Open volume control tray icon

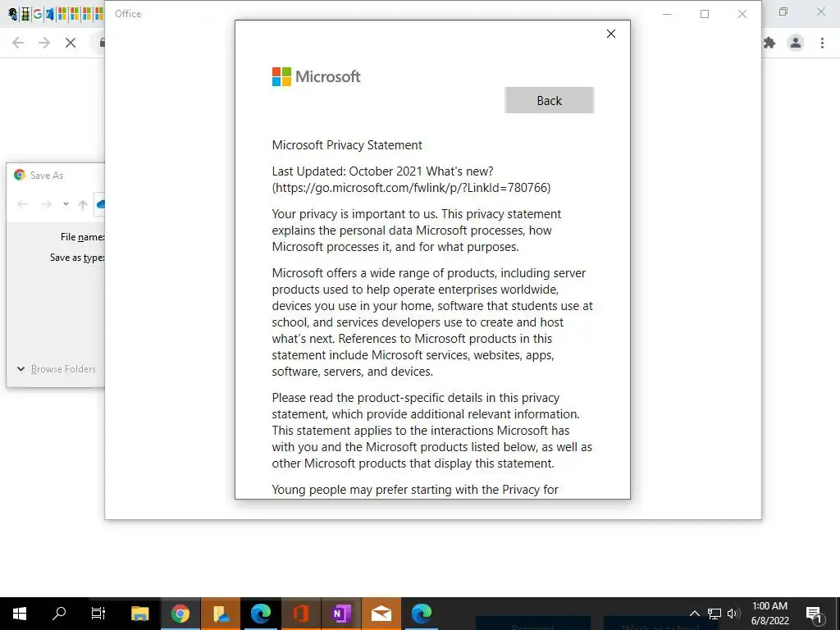point(733,614)
